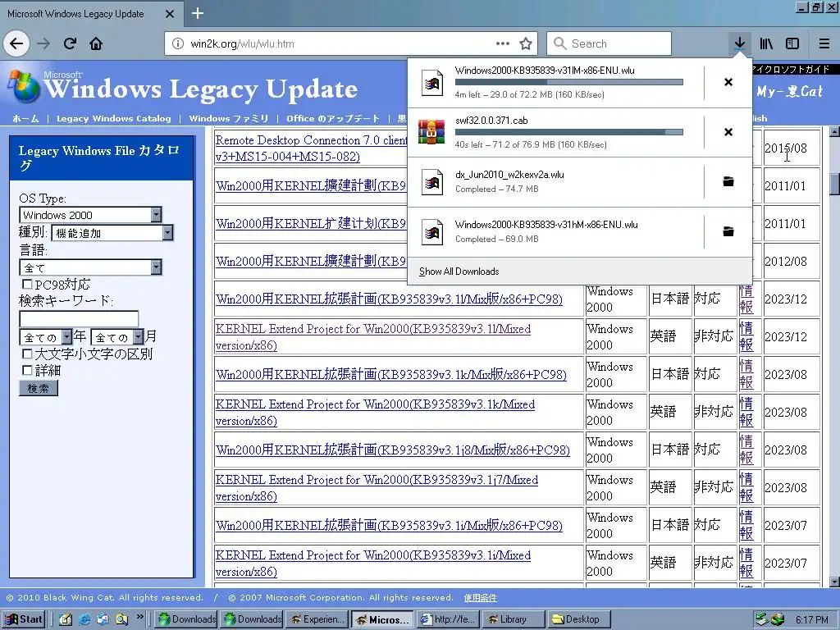Reload the current page

(x=70, y=44)
